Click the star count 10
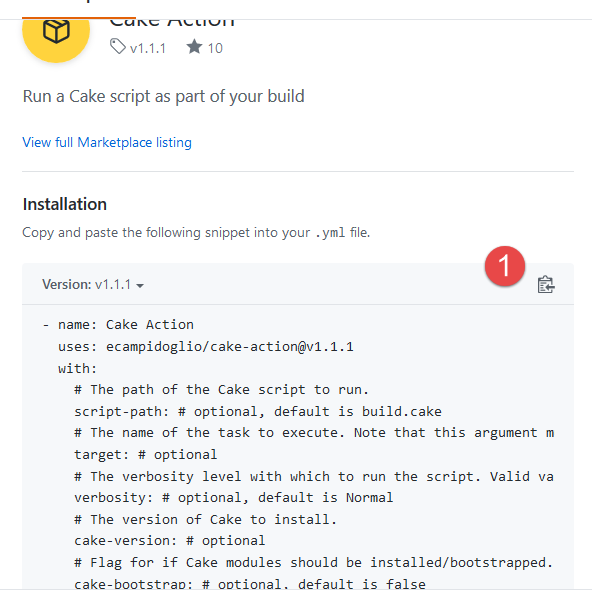 click(x=215, y=48)
